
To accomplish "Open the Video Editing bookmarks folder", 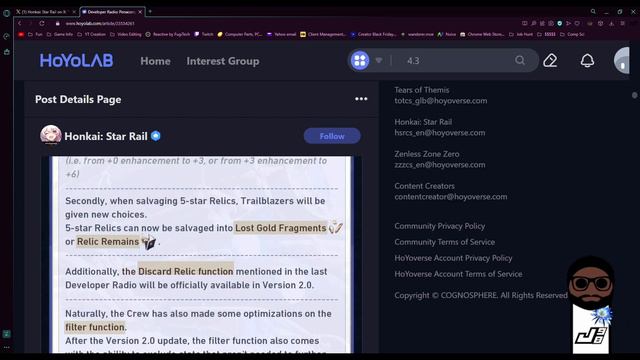I will click(126, 34).
